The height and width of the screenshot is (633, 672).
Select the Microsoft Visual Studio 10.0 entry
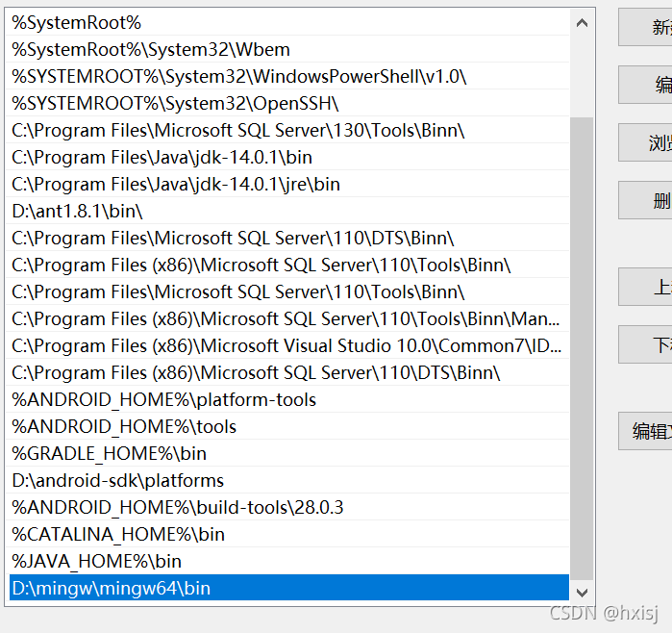click(x=287, y=345)
